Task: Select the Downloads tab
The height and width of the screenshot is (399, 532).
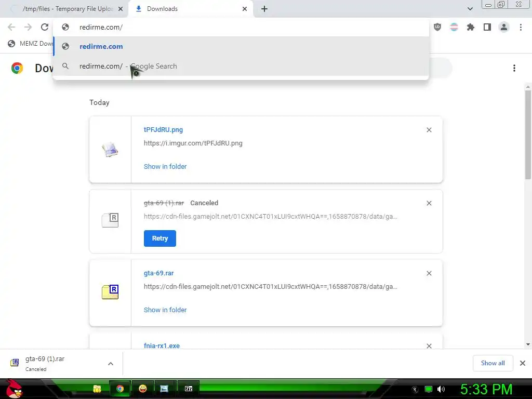Action: pos(191,9)
